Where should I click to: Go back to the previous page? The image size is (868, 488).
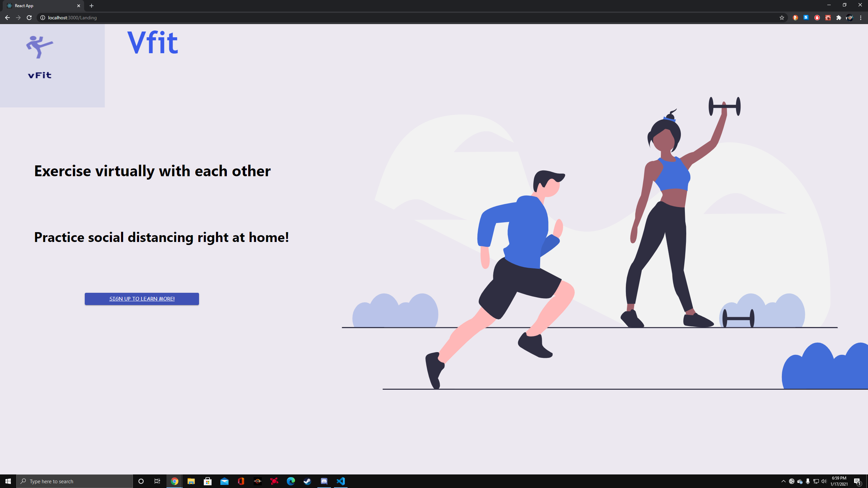tap(7, 18)
